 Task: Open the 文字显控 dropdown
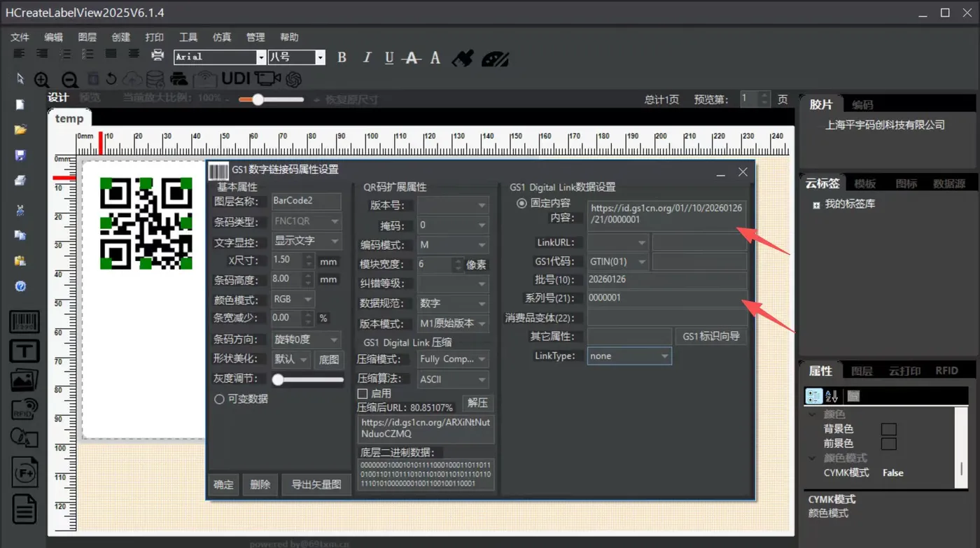[307, 241]
